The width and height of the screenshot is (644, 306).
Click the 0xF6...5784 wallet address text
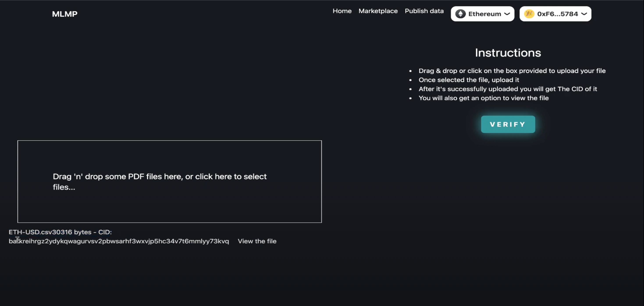click(557, 14)
